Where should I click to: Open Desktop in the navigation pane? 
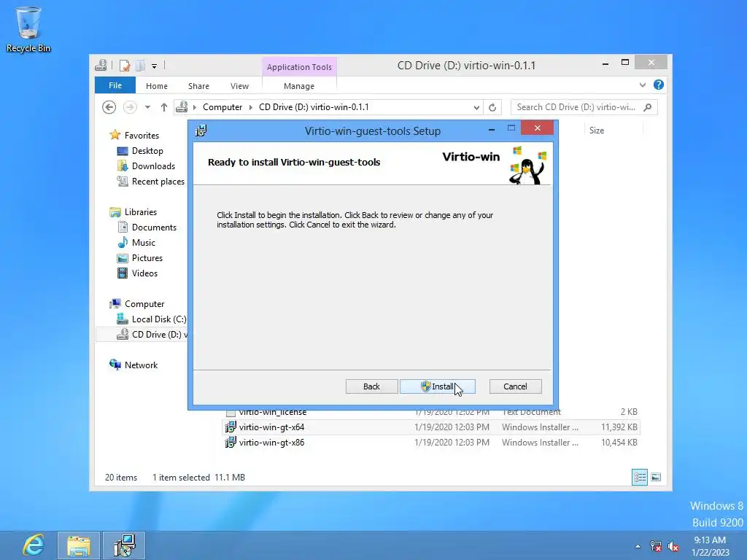147,151
